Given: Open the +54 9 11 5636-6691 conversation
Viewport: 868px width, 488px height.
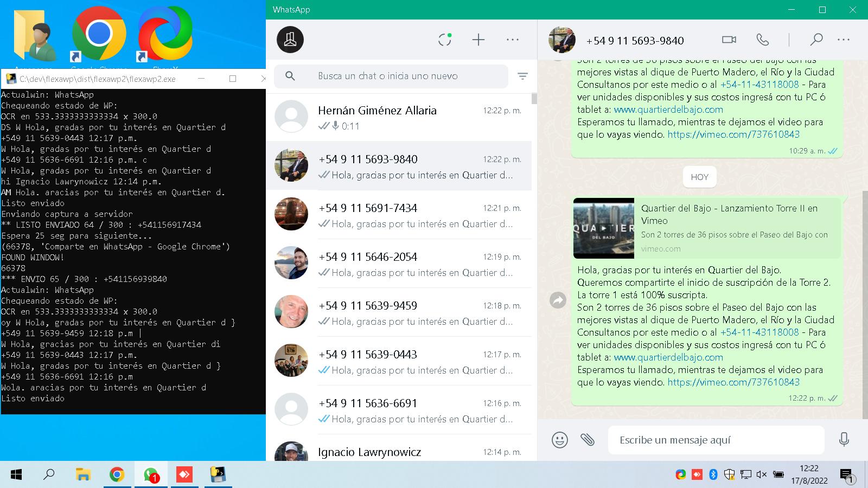Looking at the screenshot, I should [x=399, y=410].
